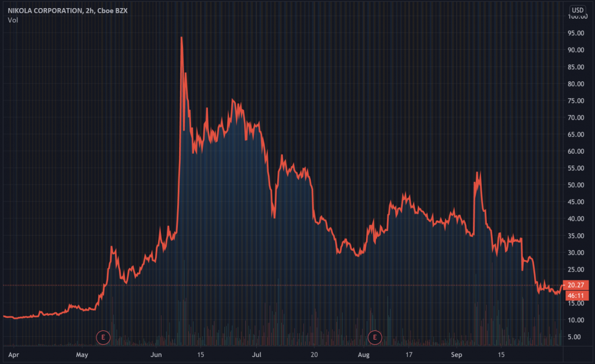Viewport: 595px width, 364px height.
Task: Click the 55.00 price axis label
Action: pyautogui.click(x=576, y=168)
